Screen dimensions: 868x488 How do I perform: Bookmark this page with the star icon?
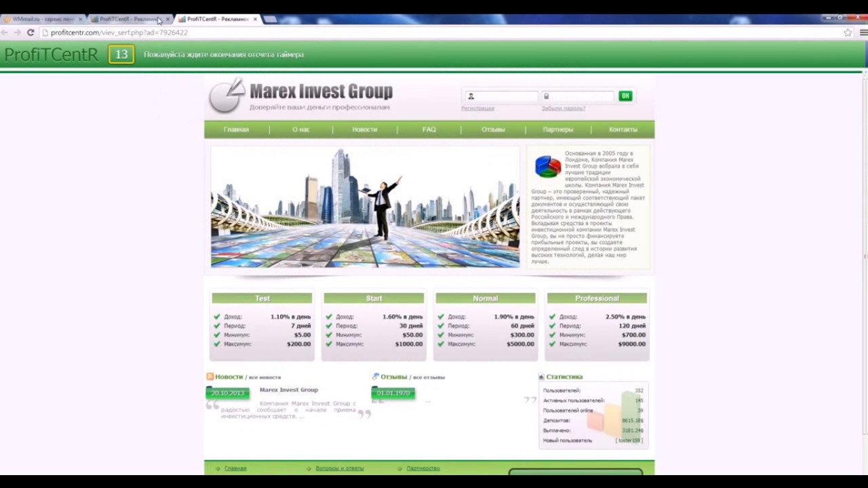pyautogui.click(x=848, y=33)
